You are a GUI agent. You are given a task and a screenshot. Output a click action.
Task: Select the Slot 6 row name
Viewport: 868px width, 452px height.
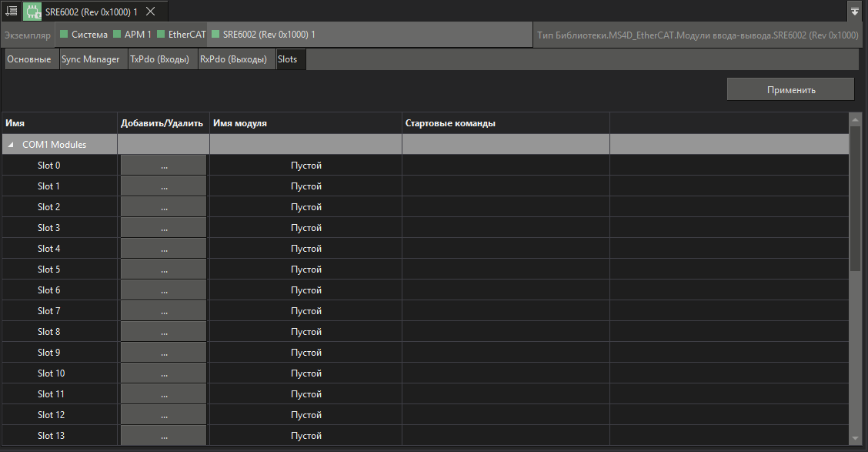[48, 290]
